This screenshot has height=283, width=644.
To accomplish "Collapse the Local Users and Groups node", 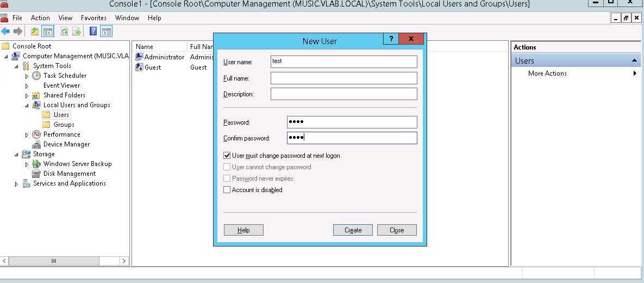I will click(x=27, y=106).
